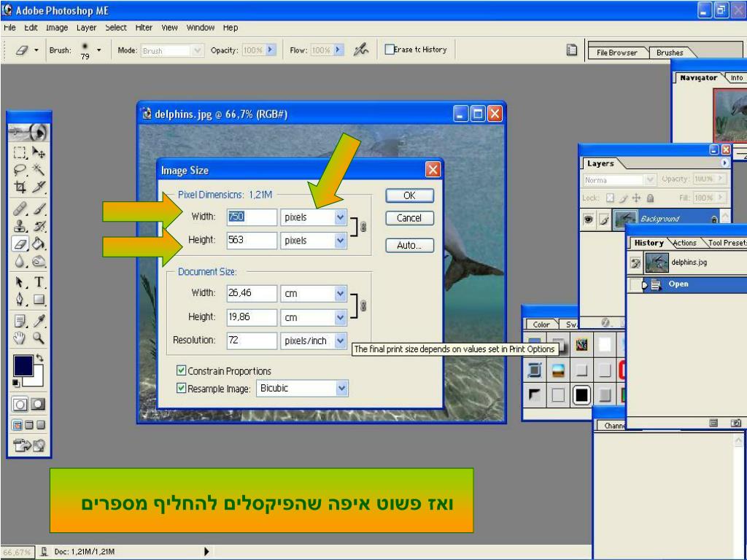Select Full Screen Mode with menu bar
This screenshot has width=747, height=560.
tap(29, 425)
